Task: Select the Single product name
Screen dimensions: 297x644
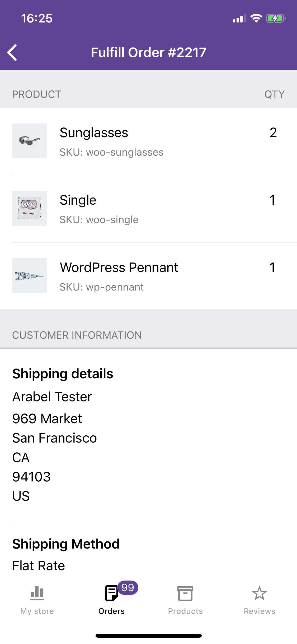Action: click(x=78, y=200)
